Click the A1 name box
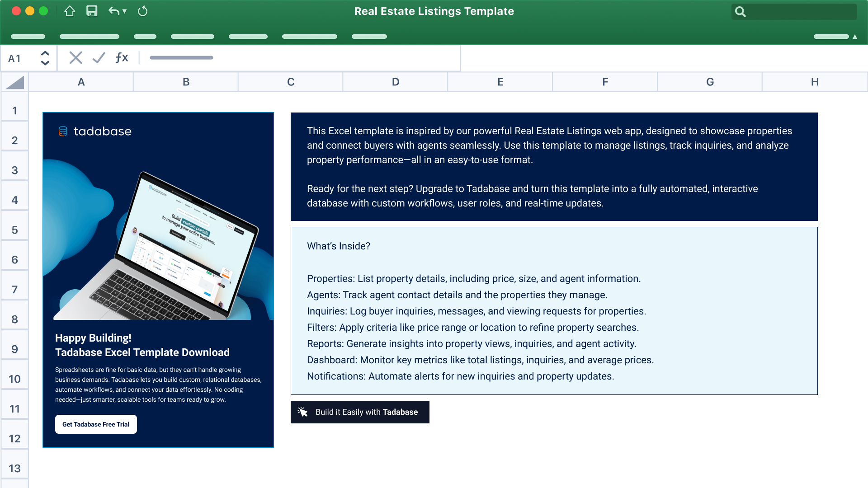Viewport: 868px width, 488px height. (29, 58)
